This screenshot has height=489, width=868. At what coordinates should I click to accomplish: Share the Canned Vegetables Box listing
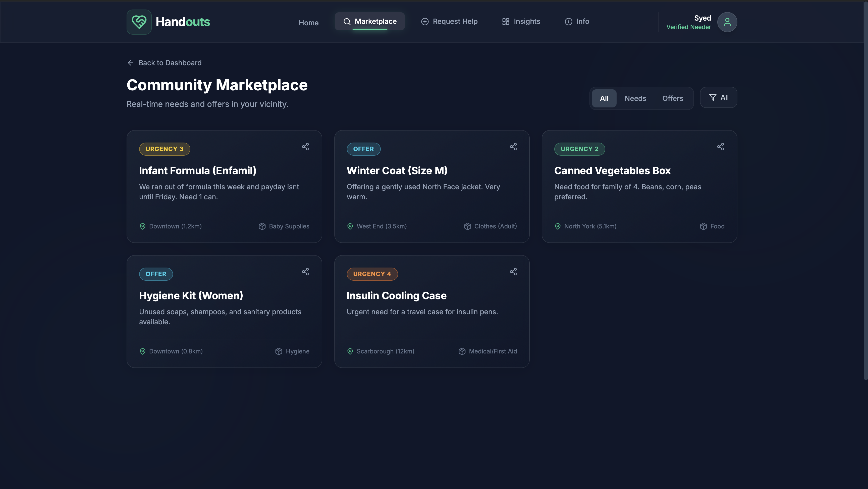pos(720,147)
